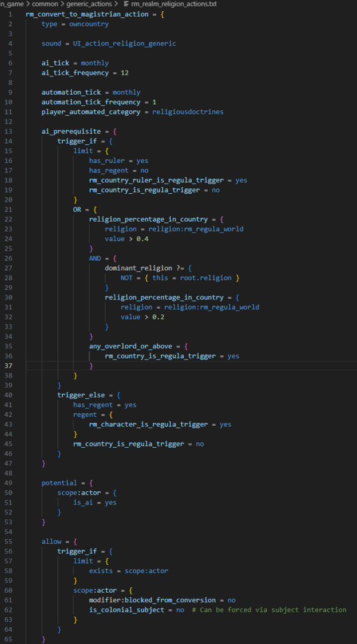Click the value 0.4 on line 24
Viewport: 357px width, 644px height.
click(x=142, y=239)
